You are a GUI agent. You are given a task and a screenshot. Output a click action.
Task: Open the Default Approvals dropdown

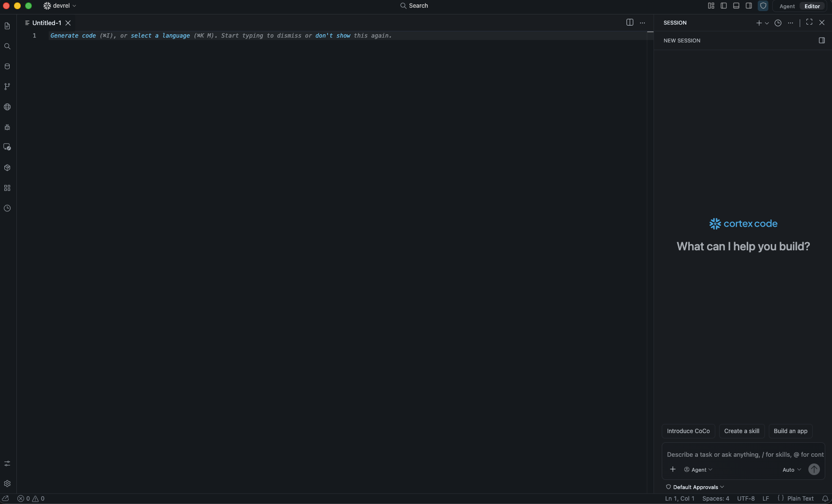695,487
